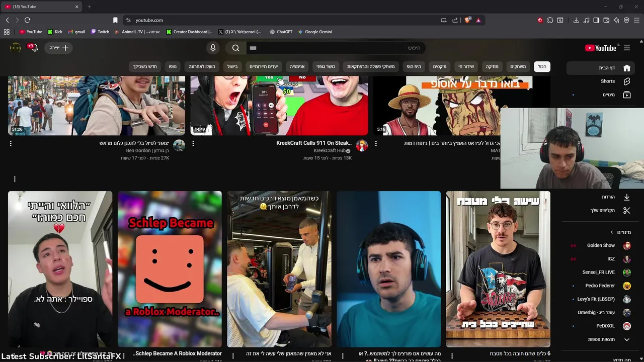The width and height of the screenshot is (644, 362).
Task: Open the Kick bookmark
Action: (55, 32)
